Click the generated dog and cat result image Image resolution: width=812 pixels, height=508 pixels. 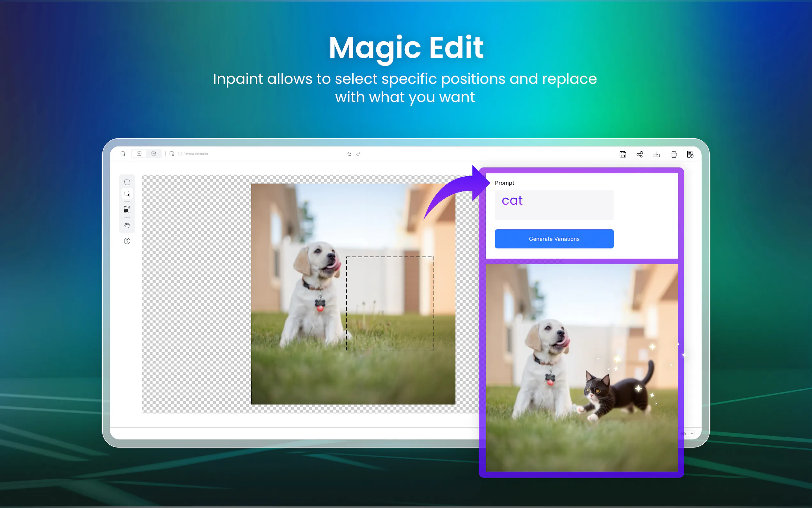[582, 368]
